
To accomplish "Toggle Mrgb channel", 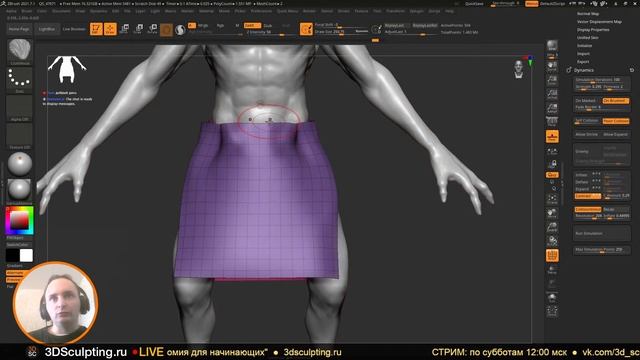I will [x=203, y=25].
